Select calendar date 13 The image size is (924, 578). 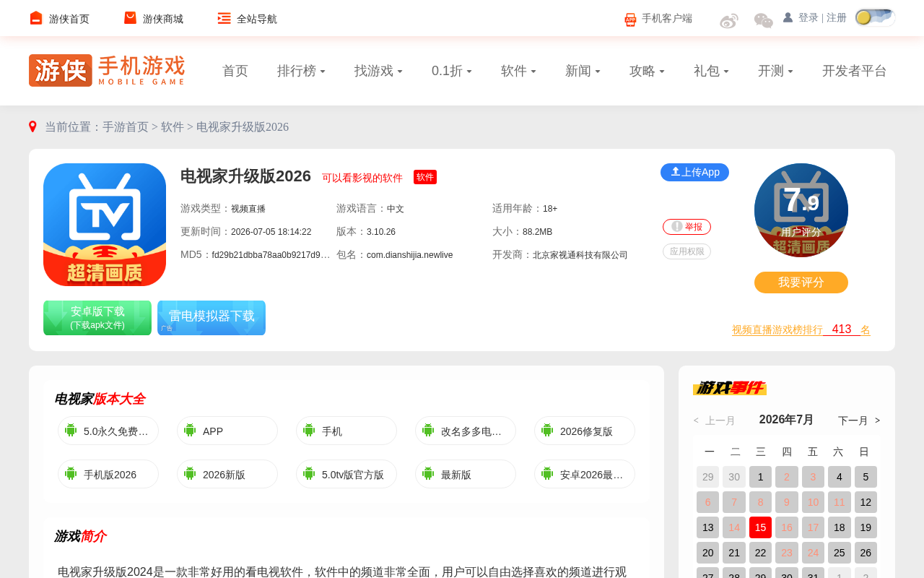[x=707, y=527]
